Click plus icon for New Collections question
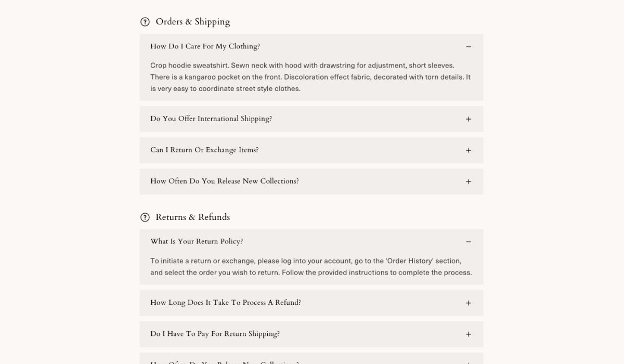The width and height of the screenshot is (624, 364). pyautogui.click(x=468, y=181)
